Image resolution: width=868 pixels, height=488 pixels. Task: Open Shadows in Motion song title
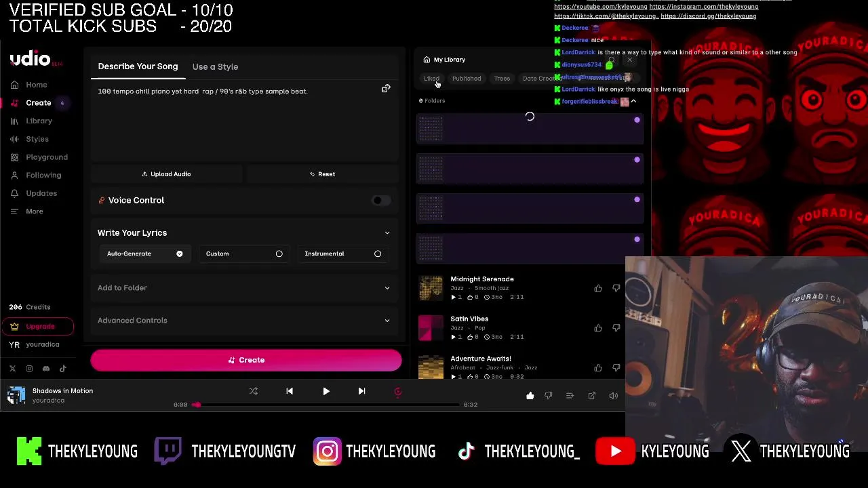click(x=62, y=391)
